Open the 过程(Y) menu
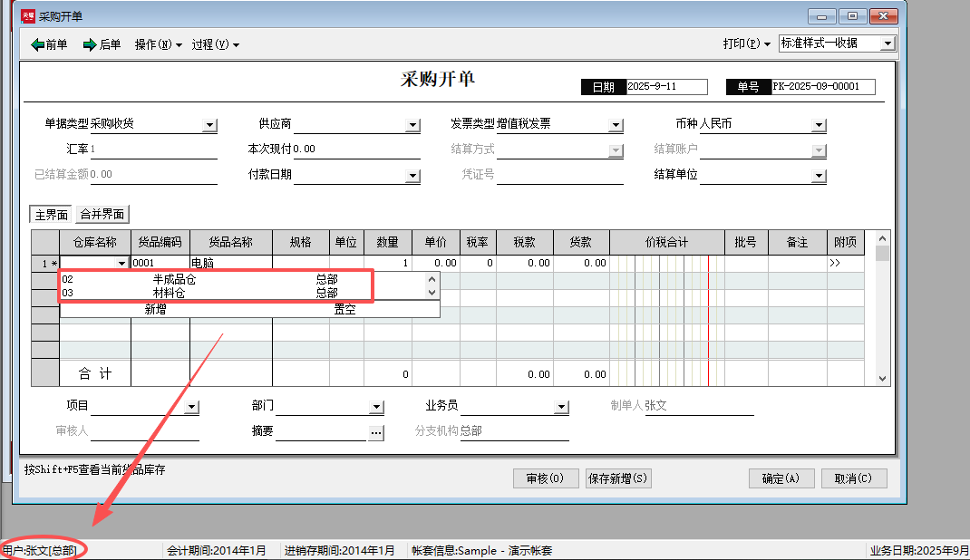 216,44
